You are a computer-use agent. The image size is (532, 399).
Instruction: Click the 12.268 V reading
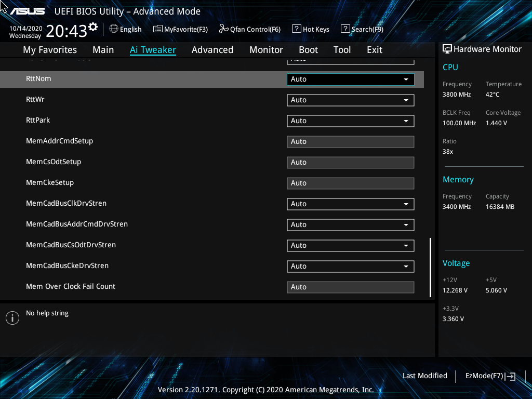pyautogui.click(x=455, y=290)
